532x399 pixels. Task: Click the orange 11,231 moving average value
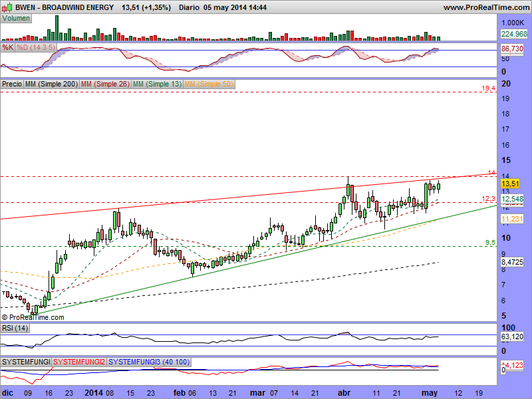coord(512,219)
